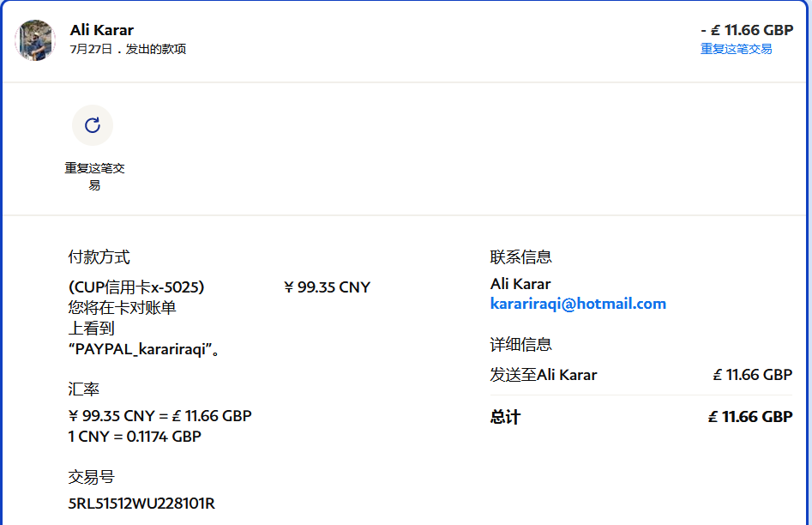The height and width of the screenshot is (525, 812).
Task: Click the £ 11.66 GBP amount beside 发送至Ali Karar
Action: tap(753, 375)
